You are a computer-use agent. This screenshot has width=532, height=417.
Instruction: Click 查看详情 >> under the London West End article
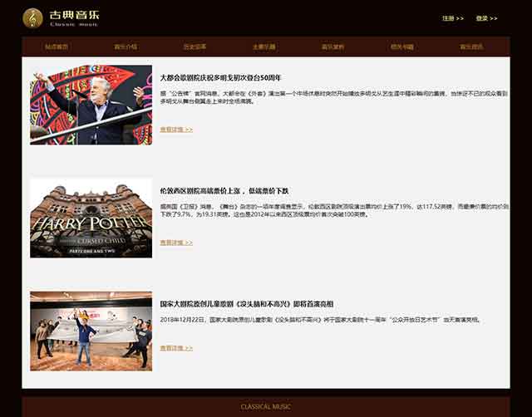[x=176, y=243]
